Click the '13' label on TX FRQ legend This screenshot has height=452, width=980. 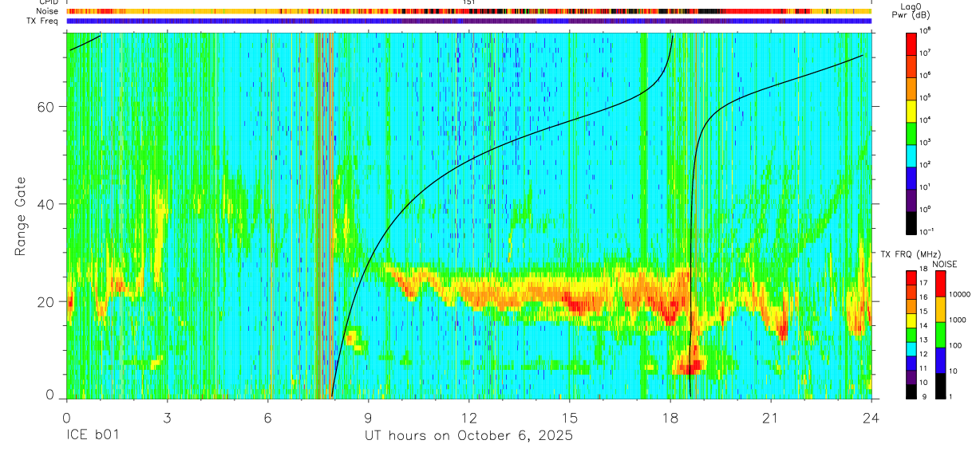point(923,340)
